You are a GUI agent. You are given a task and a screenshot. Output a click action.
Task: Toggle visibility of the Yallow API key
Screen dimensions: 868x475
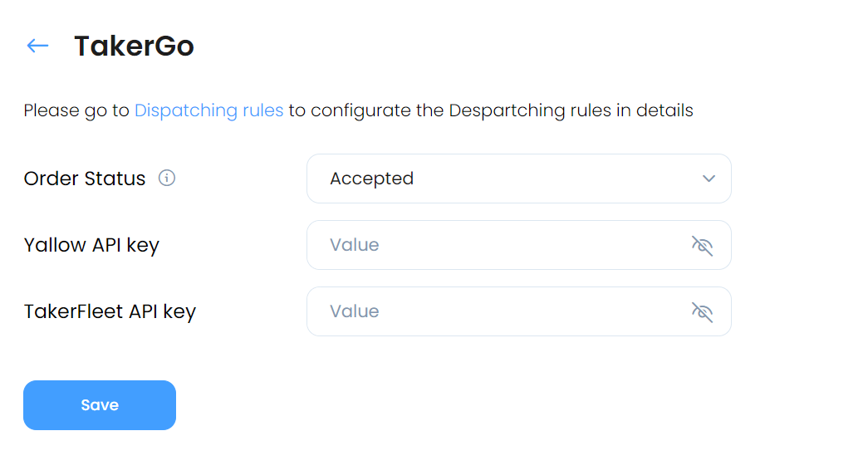pyautogui.click(x=702, y=245)
